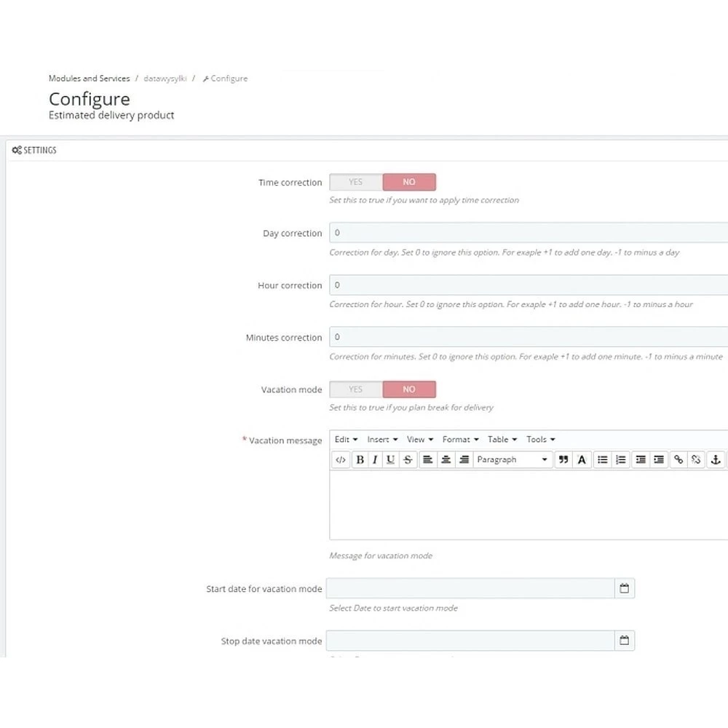Toggle underline formatting in editor toolbar
This screenshot has height=728, width=728.
[x=390, y=459]
